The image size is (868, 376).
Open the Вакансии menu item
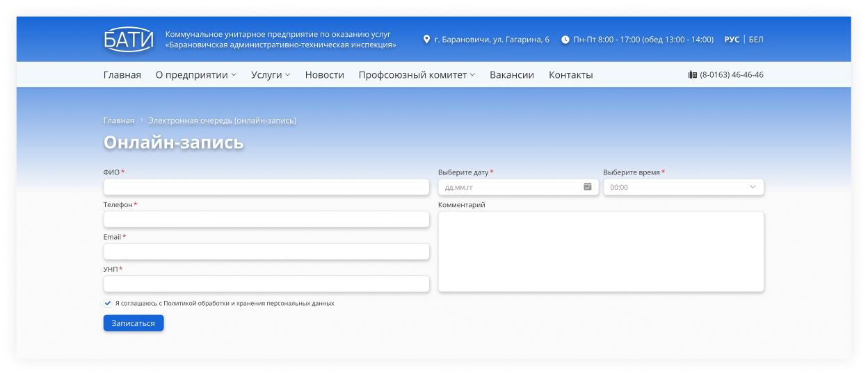(x=511, y=75)
